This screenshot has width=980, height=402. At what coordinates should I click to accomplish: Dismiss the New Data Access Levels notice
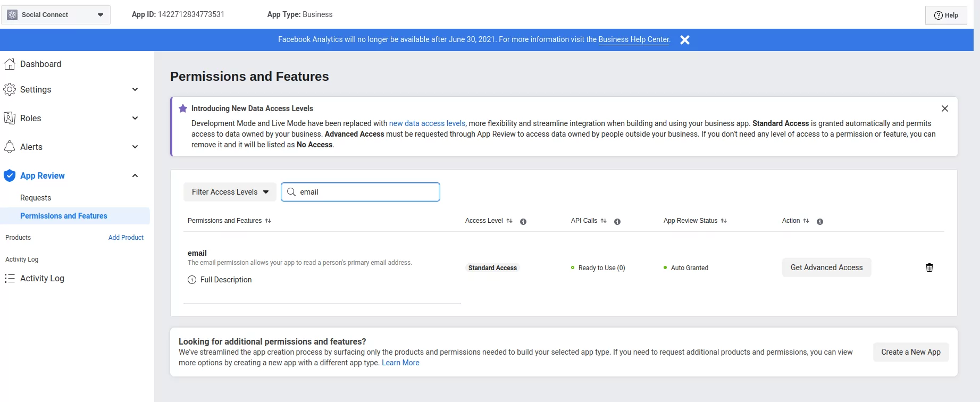pos(944,108)
